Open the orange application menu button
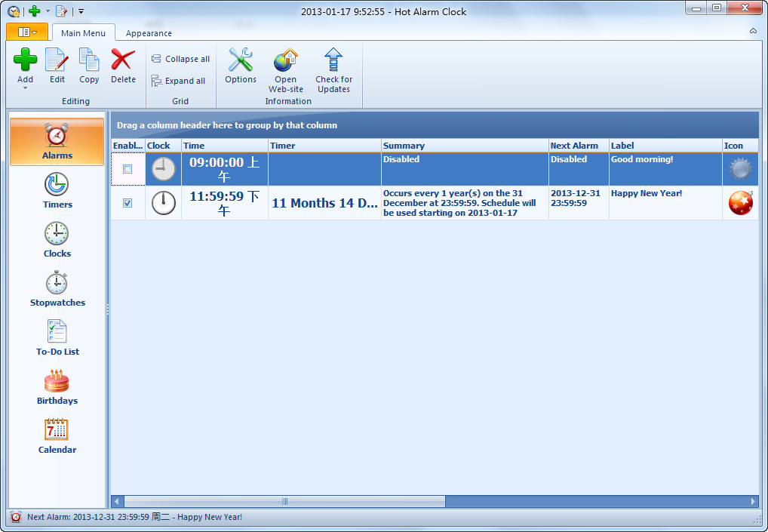Viewport: 768px width, 532px height. pos(27,32)
